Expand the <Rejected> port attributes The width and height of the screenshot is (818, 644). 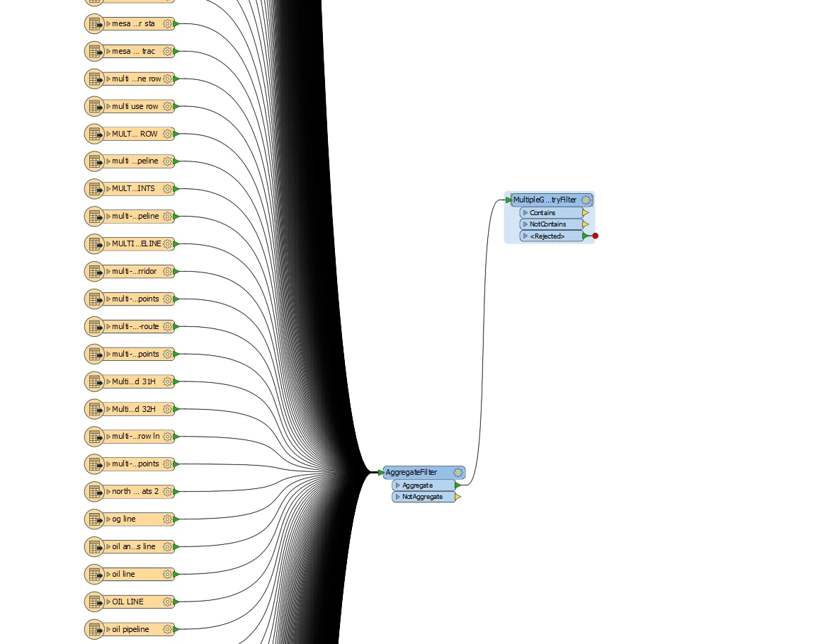pos(526,236)
